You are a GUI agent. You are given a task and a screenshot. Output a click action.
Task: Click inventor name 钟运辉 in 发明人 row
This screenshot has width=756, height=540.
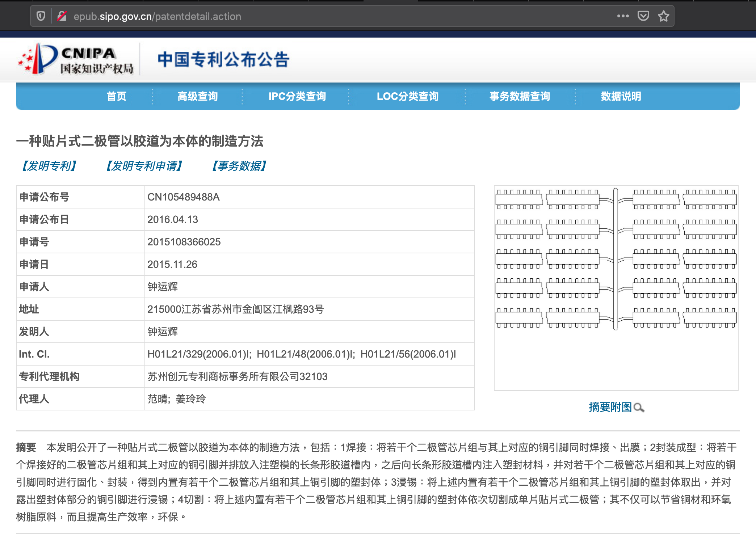[163, 332]
